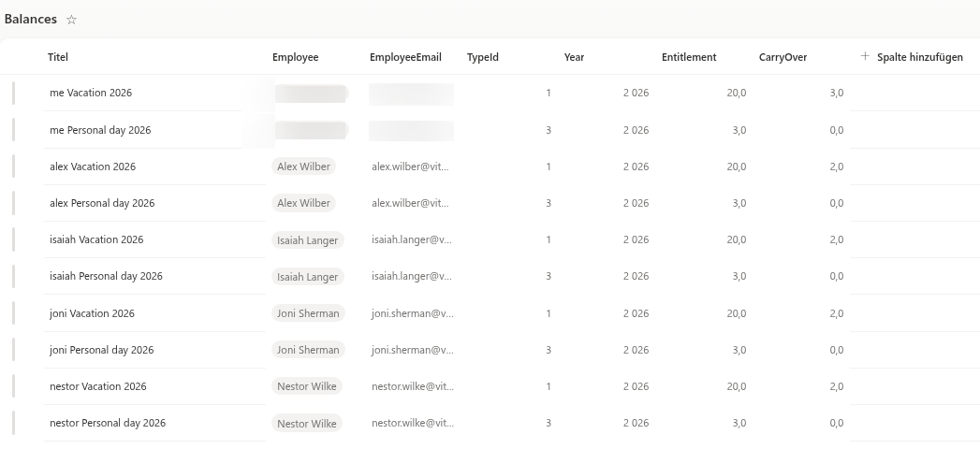
Task: Select Entitlement 3,0 in joni Personal day row
Action: pyautogui.click(x=739, y=350)
